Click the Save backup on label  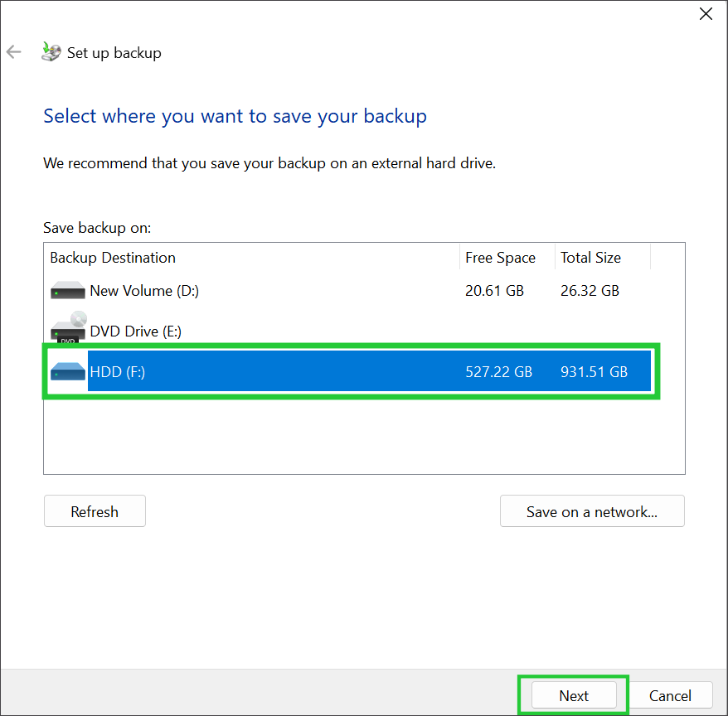click(96, 227)
